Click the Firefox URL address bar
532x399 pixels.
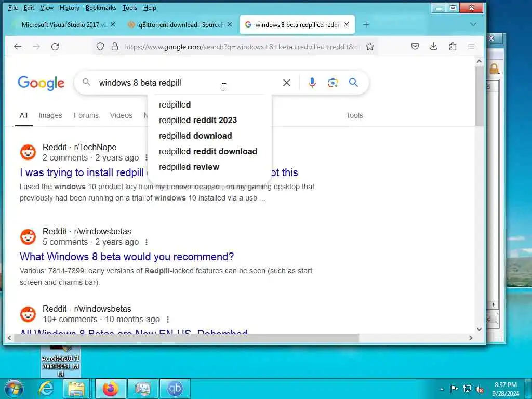click(241, 46)
